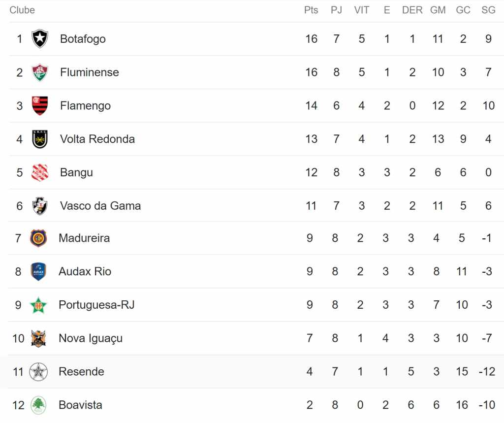Open the Flamengo crest icon

pos(40,105)
